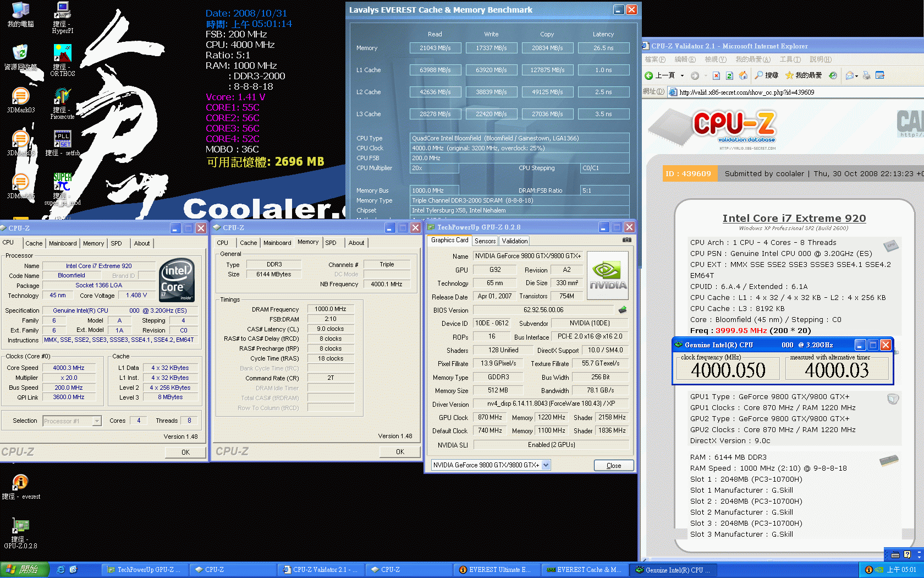Click the CPU-Z Core Speed 4000.3 MHz value
Image resolution: width=924 pixels, height=578 pixels.
[69, 368]
